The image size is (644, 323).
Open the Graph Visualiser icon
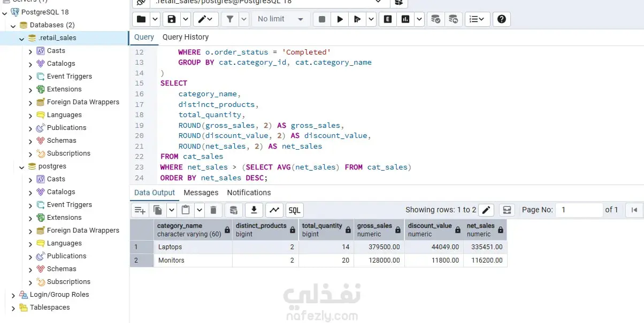pos(274,210)
